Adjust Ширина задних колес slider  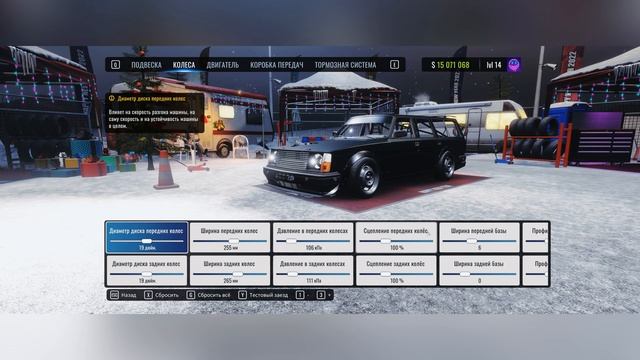coord(230,274)
